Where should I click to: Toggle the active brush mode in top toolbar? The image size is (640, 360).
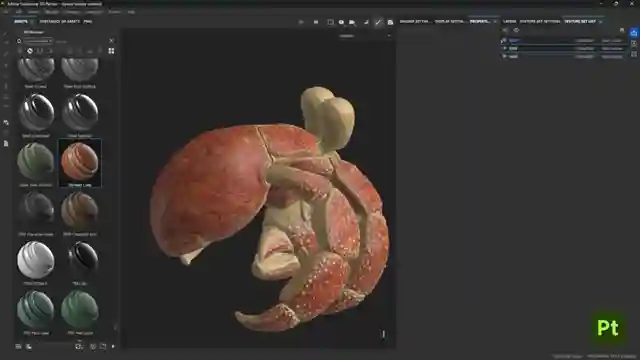click(378, 22)
